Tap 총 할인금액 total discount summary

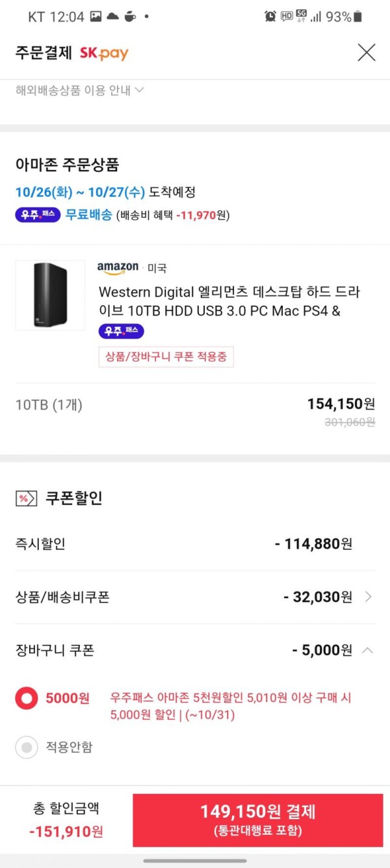point(66,820)
